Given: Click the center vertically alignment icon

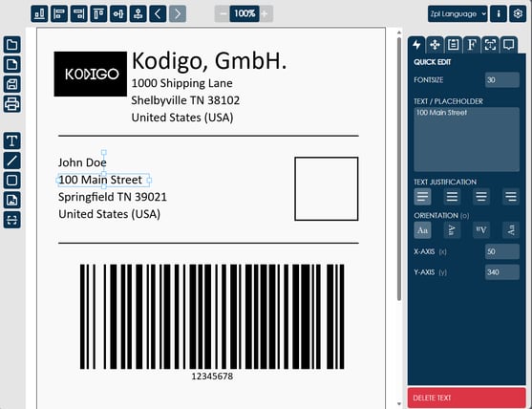Looking at the screenshot, I should coord(138,14).
